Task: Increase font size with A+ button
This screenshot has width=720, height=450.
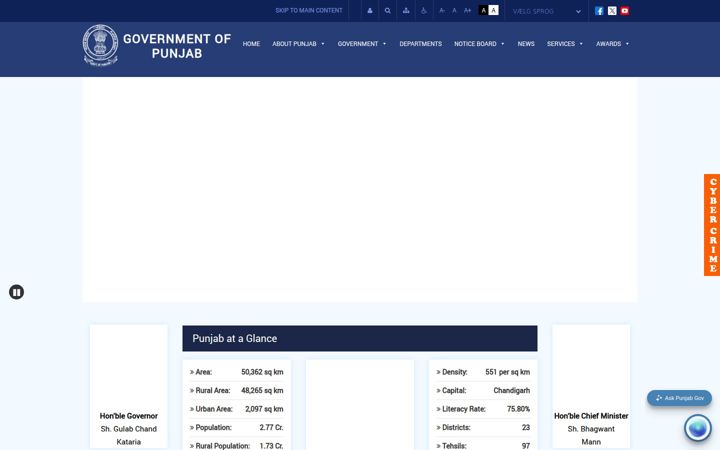Action: (467, 11)
